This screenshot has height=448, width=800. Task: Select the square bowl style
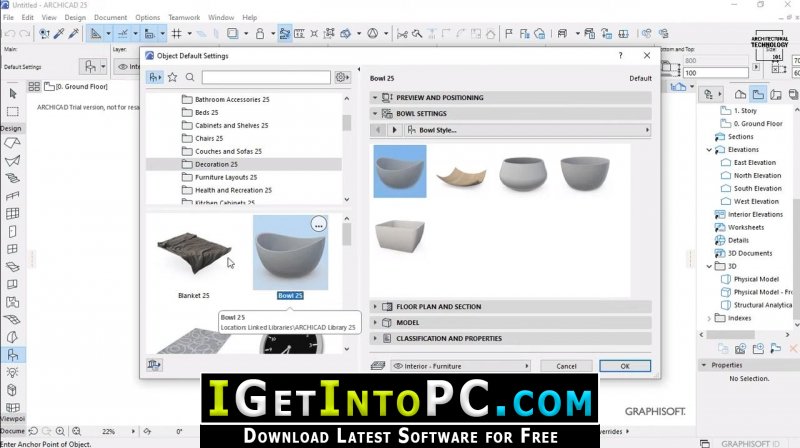(x=400, y=235)
